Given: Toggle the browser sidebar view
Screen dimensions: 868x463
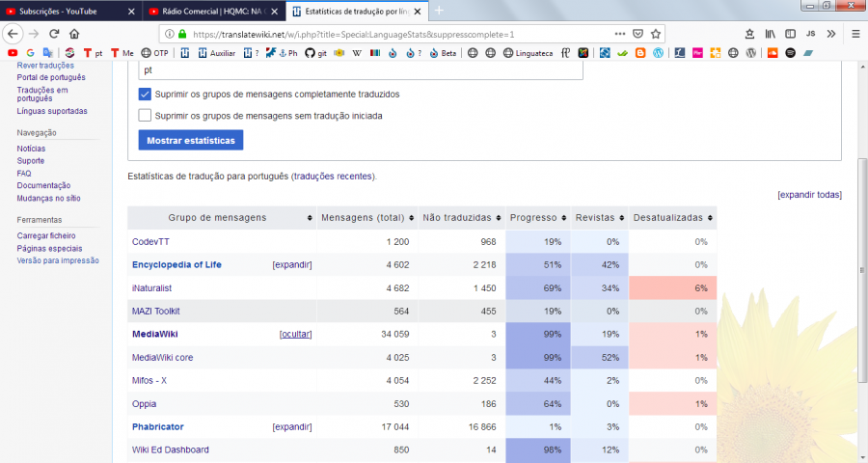Looking at the screenshot, I should pos(791,34).
